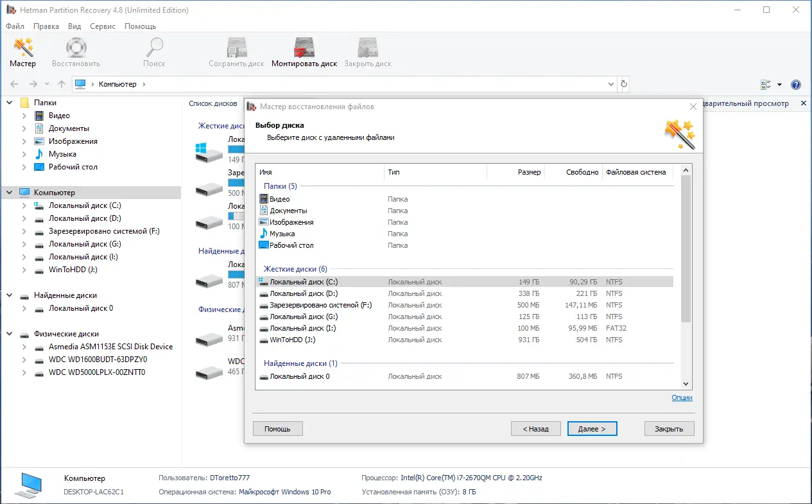This screenshot has height=504, width=812.
Task: Sort by the Имя column header
Action: (320, 172)
